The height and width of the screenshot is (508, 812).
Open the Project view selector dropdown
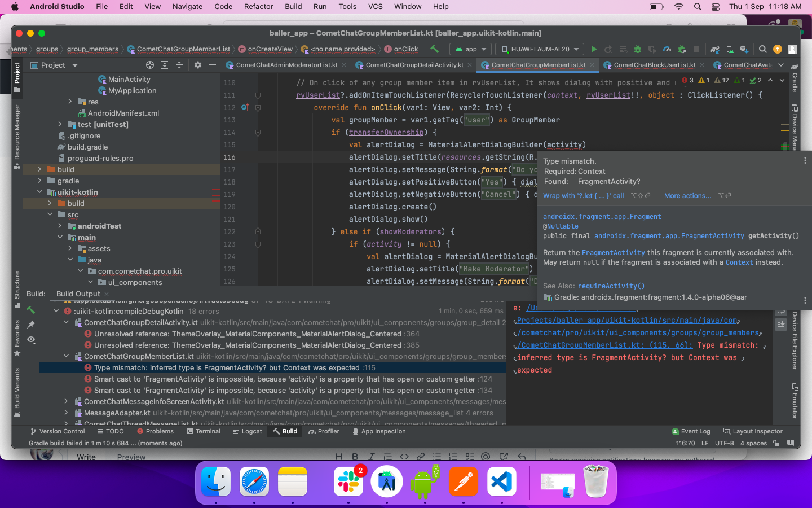tap(53, 65)
